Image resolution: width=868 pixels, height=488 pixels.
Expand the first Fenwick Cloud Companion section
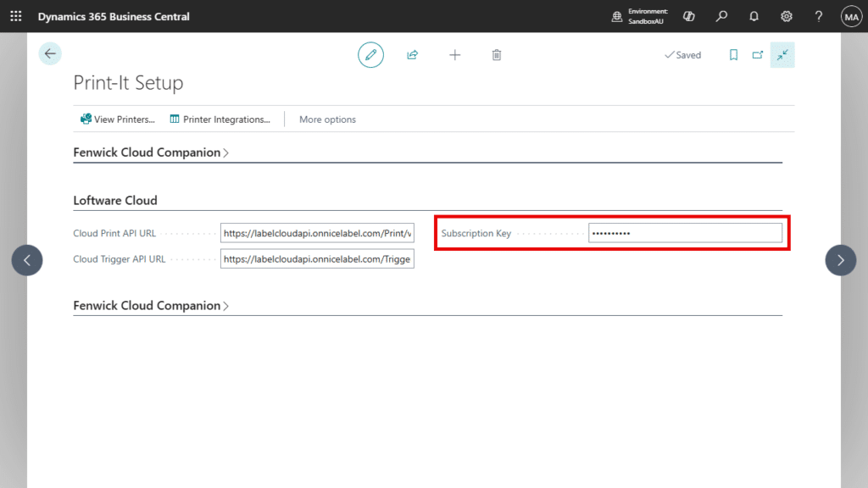(151, 152)
